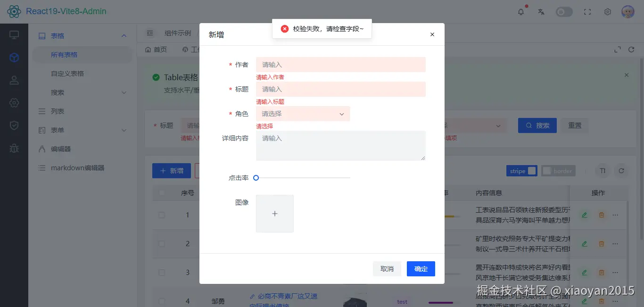Focus the 标题 input in the dialog
The height and width of the screenshot is (307, 644).
pyautogui.click(x=341, y=89)
